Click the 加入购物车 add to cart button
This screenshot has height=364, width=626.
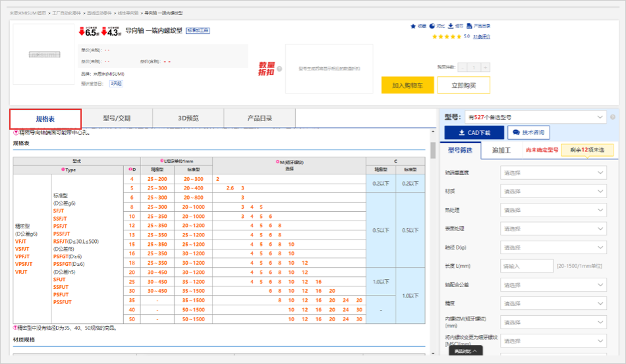407,86
